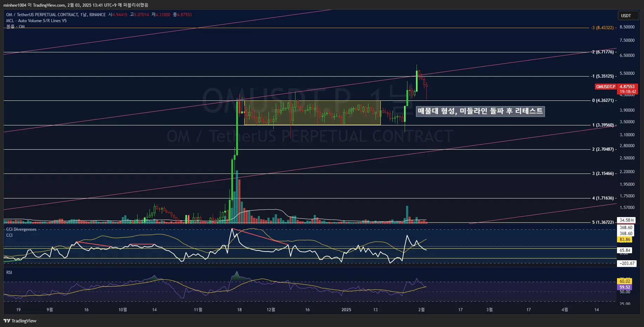Select the 볼륨 · OM volume indicator label
The width and height of the screenshot is (644, 327).
pos(15,27)
